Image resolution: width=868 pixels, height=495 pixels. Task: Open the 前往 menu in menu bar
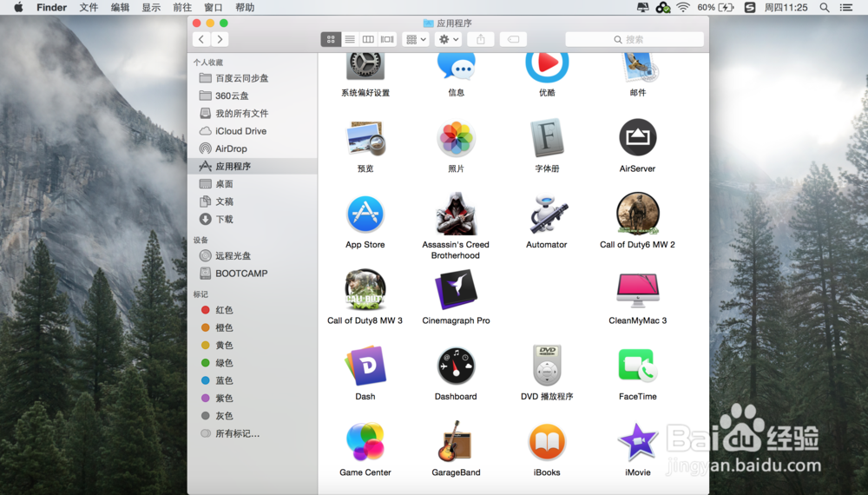pyautogui.click(x=182, y=7)
